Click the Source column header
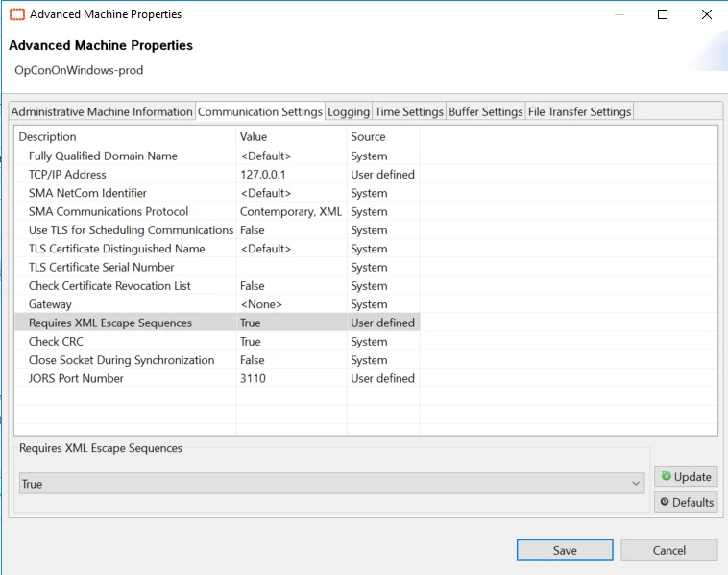The height and width of the screenshot is (575, 728). pyautogui.click(x=383, y=137)
